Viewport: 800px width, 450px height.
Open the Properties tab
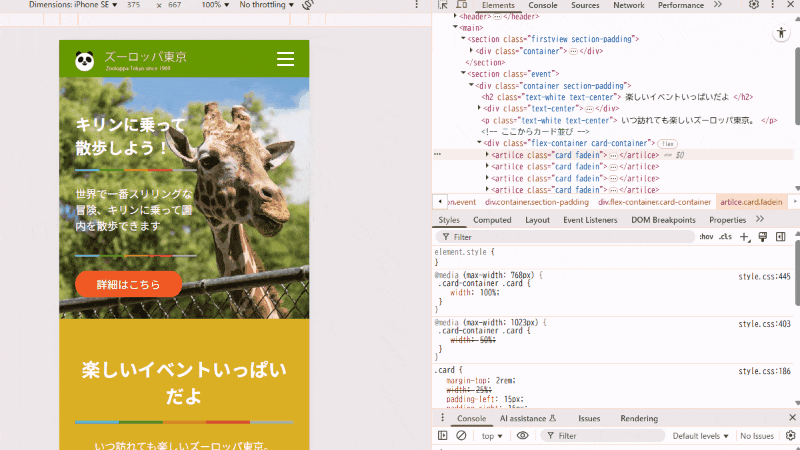point(727,220)
